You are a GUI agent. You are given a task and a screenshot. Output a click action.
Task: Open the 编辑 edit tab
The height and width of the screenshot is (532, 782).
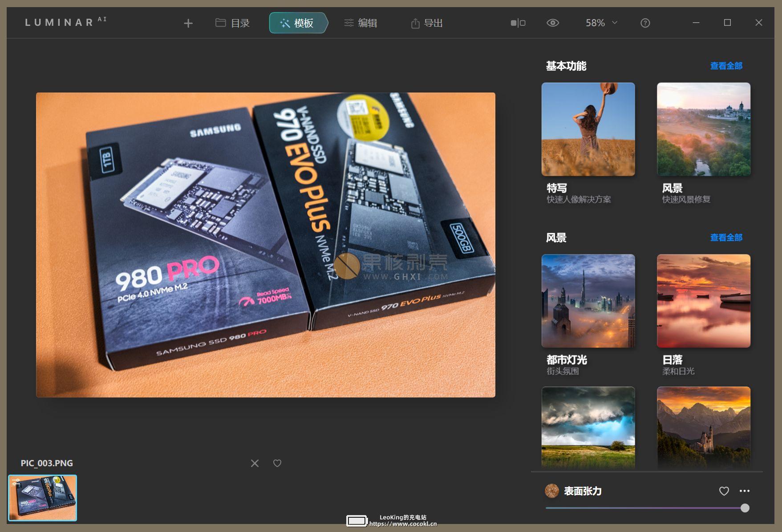[x=361, y=23]
